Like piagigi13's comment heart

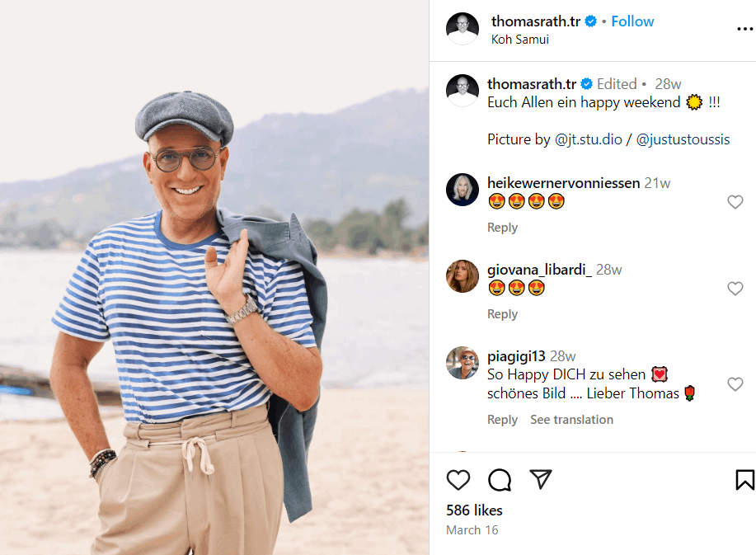pyautogui.click(x=735, y=384)
